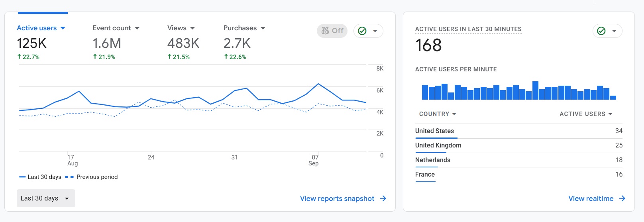Screen dimensions: 644x222
Task: Change the Country dimension dropdown
Action: [x=437, y=114]
